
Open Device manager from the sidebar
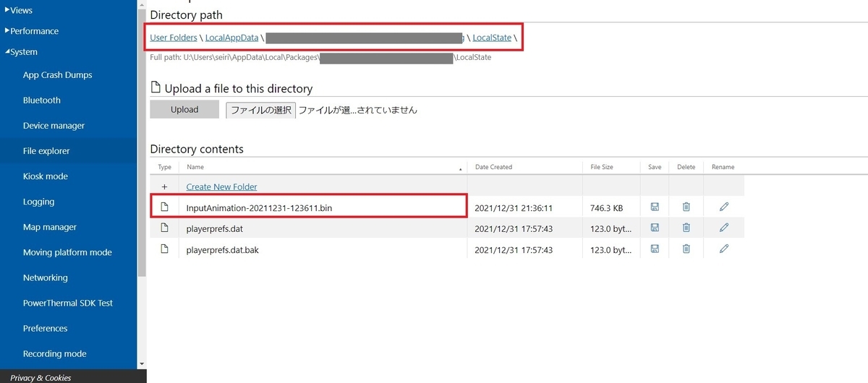[54, 126]
